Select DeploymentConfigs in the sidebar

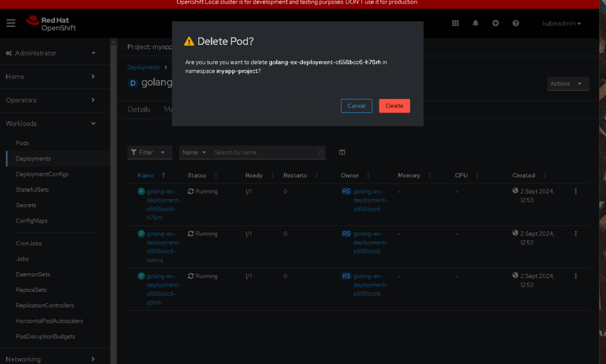[x=42, y=174]
